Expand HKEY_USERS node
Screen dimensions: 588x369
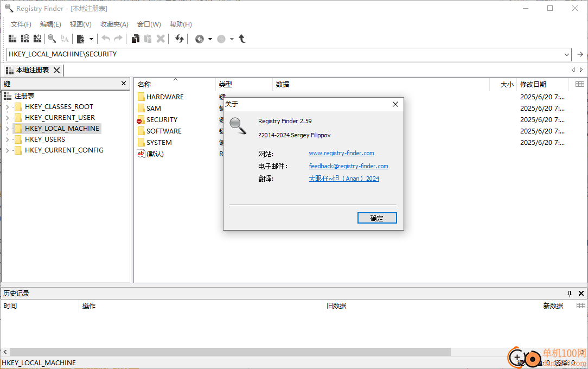pos(8,139)
